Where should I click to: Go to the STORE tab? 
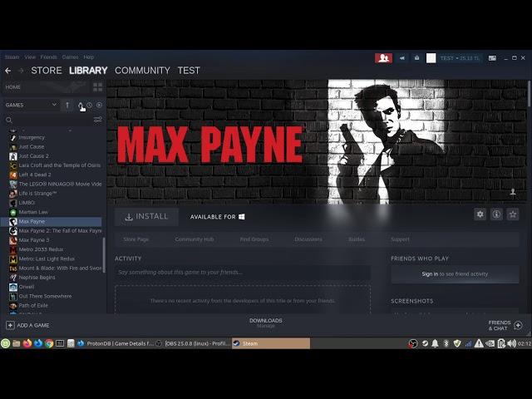[47, 71]
